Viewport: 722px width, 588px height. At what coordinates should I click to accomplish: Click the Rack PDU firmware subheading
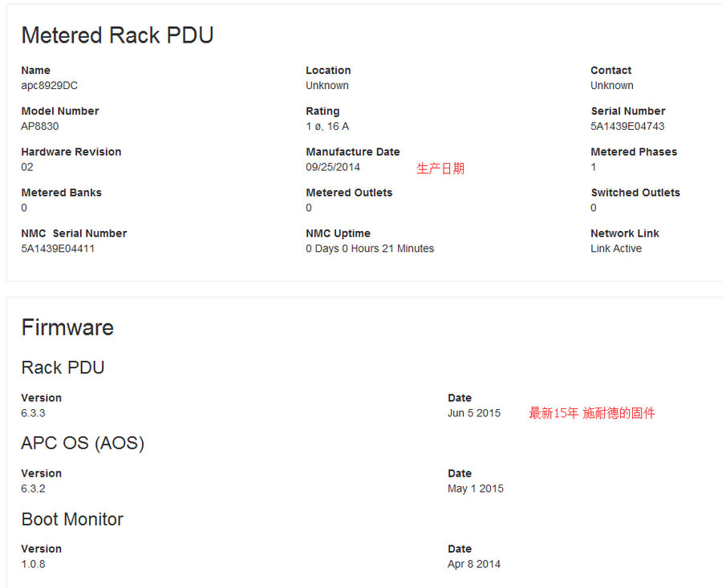pos(63,367)
